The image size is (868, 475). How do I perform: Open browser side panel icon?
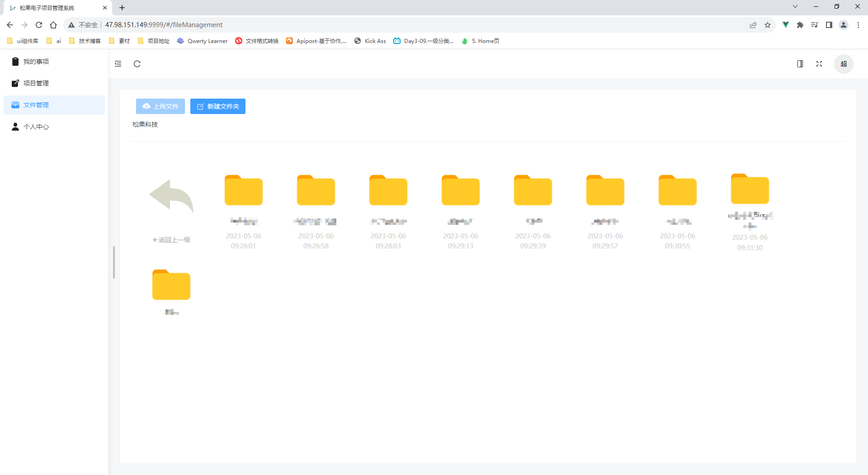click(829, 25)
